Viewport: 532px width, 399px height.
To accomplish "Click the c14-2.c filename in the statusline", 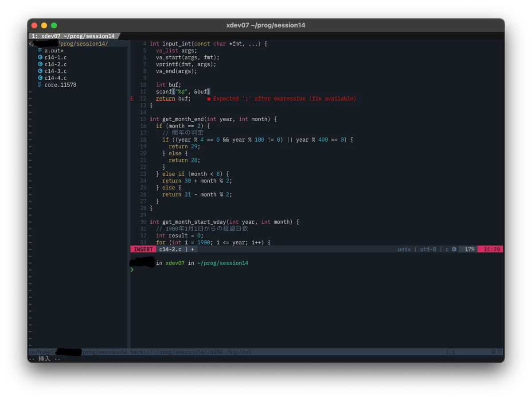I will click(170, 249).
